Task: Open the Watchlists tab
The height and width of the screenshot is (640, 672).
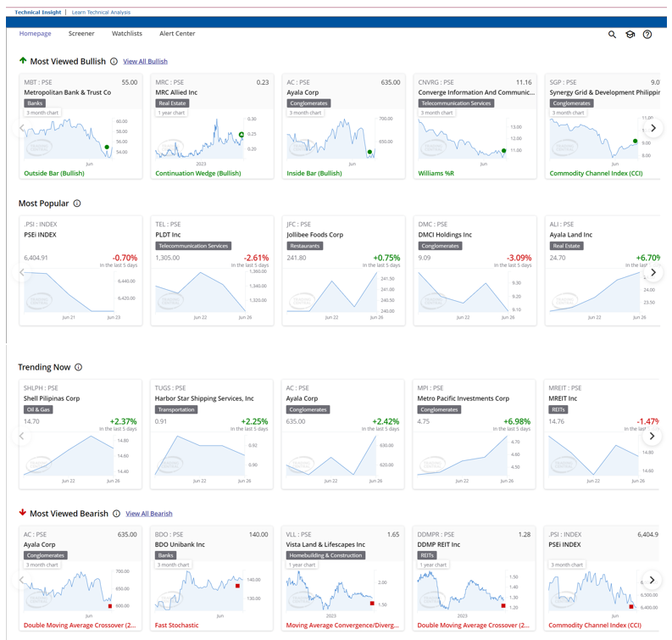Action: tap(127, 33)
